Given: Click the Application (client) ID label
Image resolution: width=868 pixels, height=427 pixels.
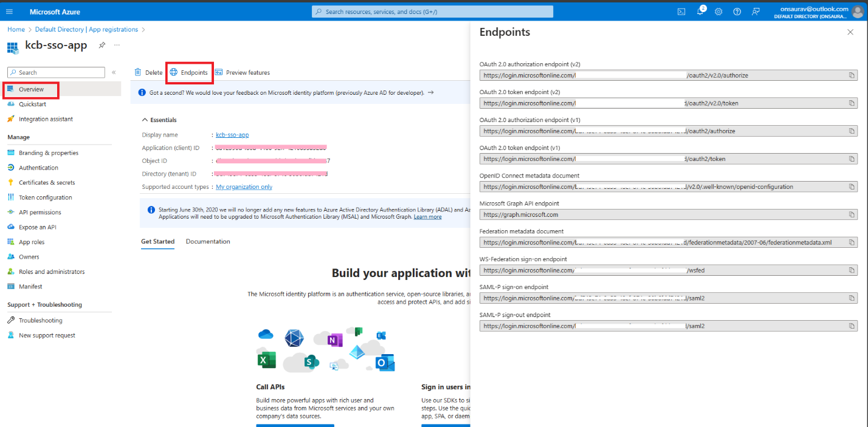Looking at the screenshot, I should pyautogui.click(x=171, y=148).
